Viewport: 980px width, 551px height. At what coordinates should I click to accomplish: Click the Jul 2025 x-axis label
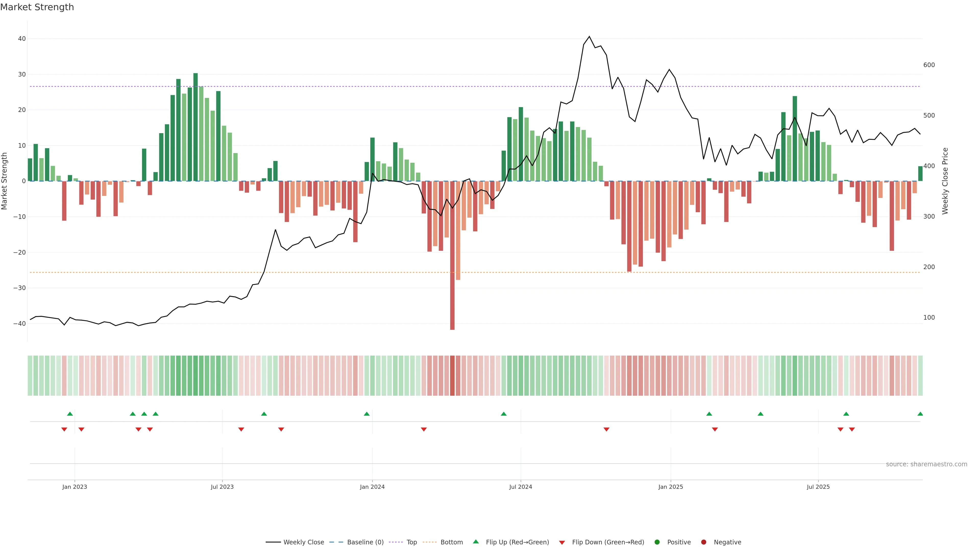(818, 487)
